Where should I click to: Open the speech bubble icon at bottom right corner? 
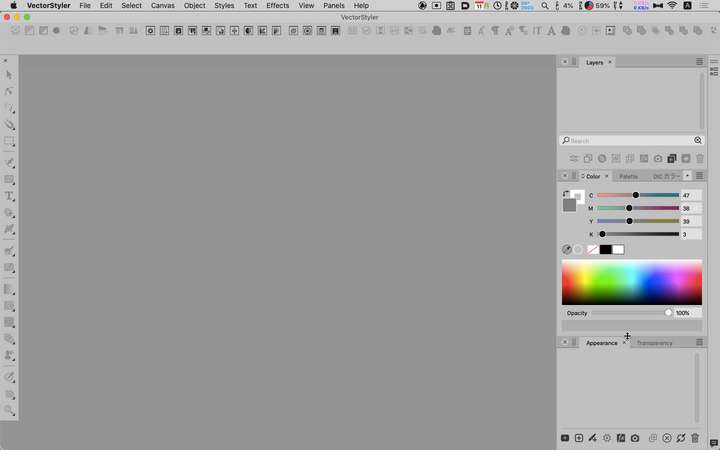tap(714, 443)
